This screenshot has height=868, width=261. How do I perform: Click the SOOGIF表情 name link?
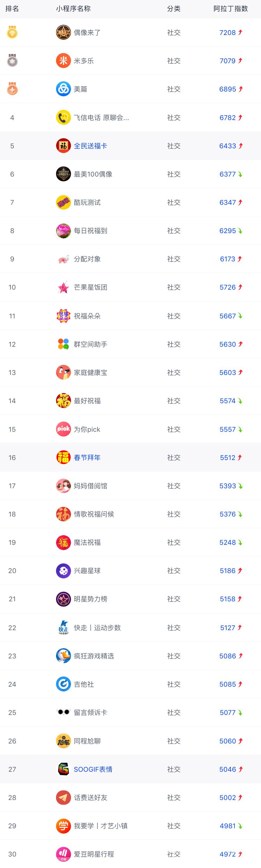coord(93,769)
